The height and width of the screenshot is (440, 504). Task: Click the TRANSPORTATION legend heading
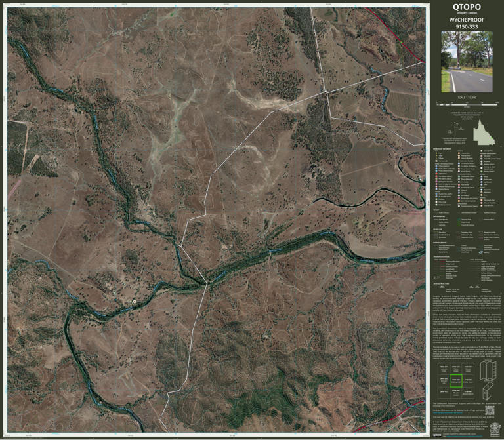tap(441, 257)
